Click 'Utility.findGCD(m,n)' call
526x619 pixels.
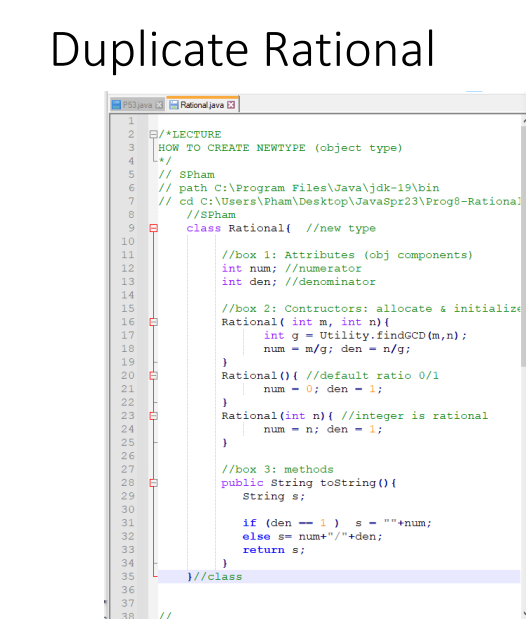tap(389, 336)
